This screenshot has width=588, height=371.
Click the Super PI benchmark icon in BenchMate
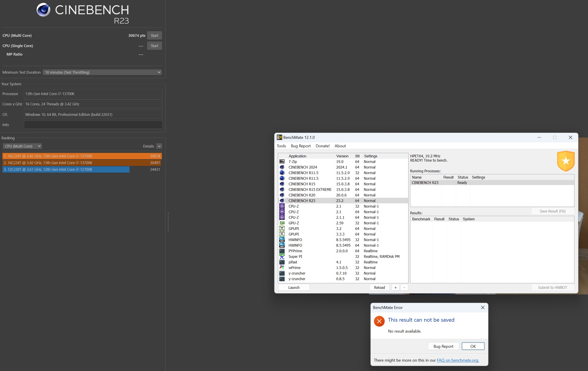click(x=281, y=256)
